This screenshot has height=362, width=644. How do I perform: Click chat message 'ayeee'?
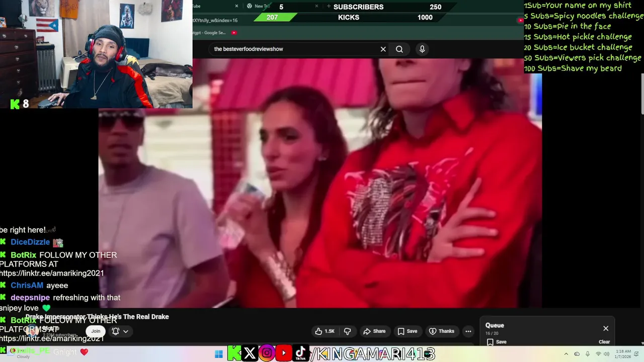[57, 285]
